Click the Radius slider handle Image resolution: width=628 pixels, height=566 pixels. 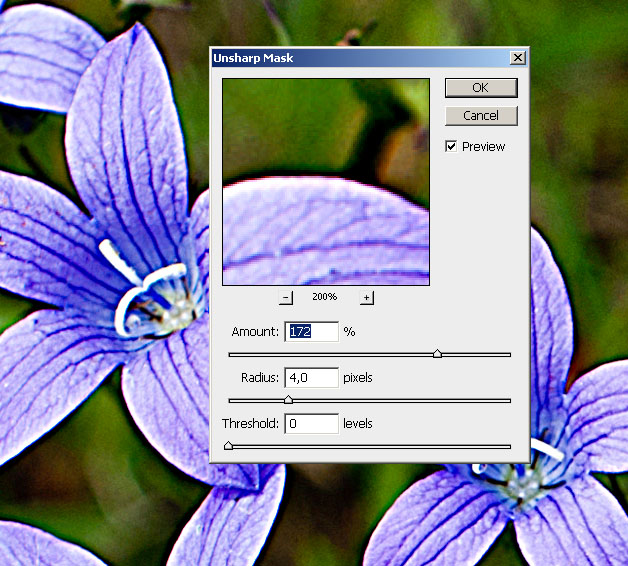click(288, 399)
